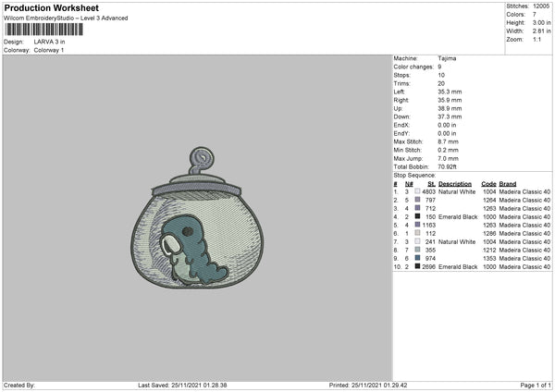The image size is (555, 392).
Task: Click the Brand column header
Action: (x=509, y=183)
